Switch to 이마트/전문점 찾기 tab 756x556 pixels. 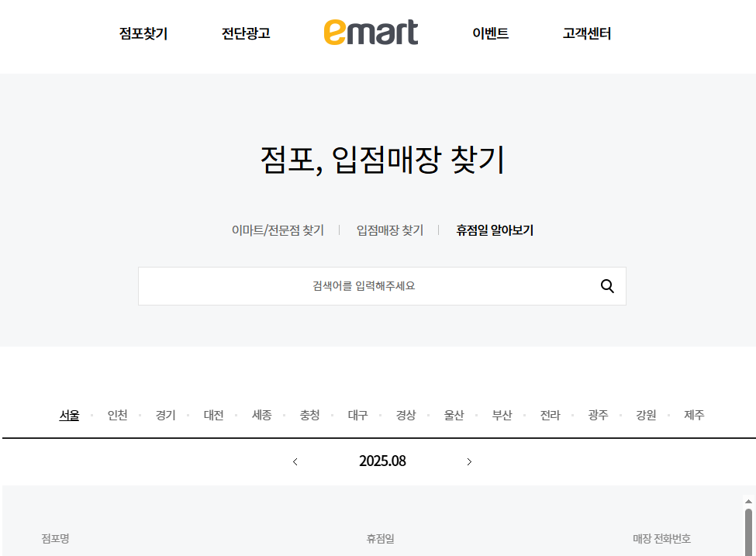[278, 230]
